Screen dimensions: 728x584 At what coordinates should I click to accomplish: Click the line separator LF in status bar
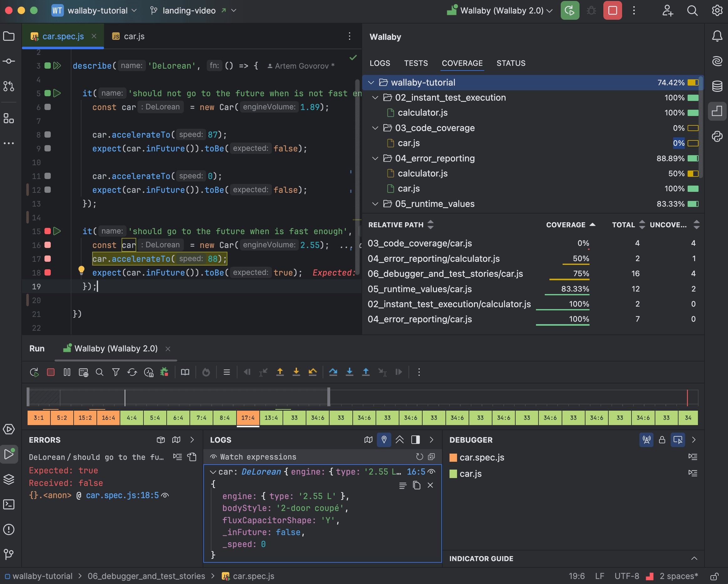tap(600, 576)
